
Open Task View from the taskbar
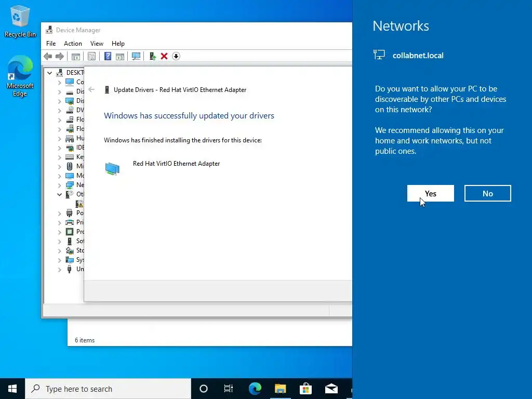point(229,389)
